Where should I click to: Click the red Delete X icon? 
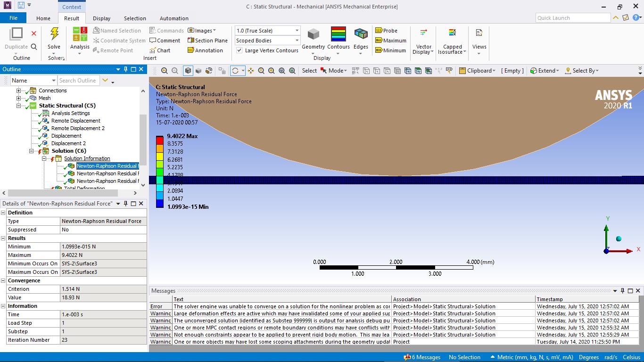click(x=34, y=33)
